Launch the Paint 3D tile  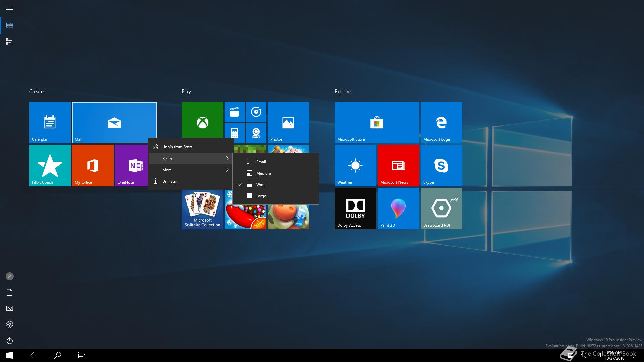(x=398, y=208)
